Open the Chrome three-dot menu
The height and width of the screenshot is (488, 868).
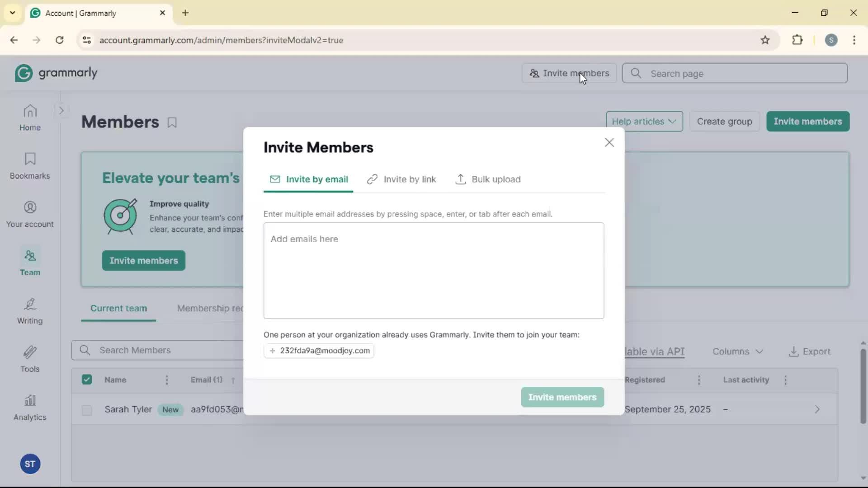point(854,40)
